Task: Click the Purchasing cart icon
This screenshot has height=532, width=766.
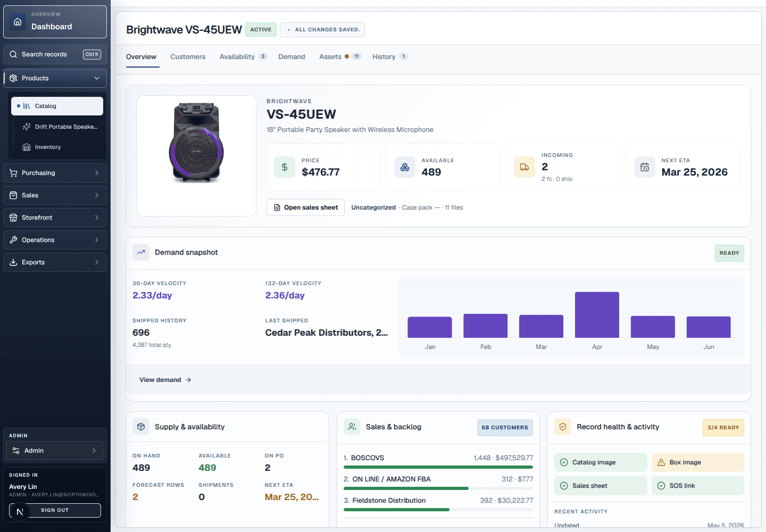Action: tap(13, 173)
